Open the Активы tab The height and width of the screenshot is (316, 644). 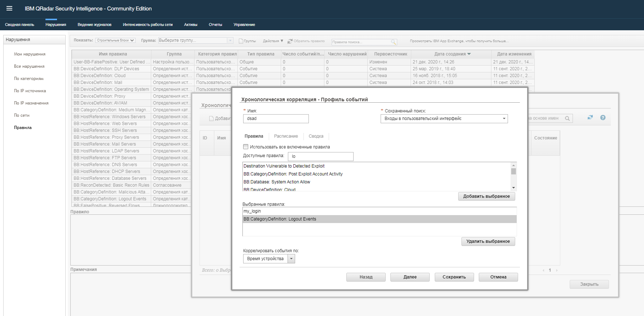[190, 25]
